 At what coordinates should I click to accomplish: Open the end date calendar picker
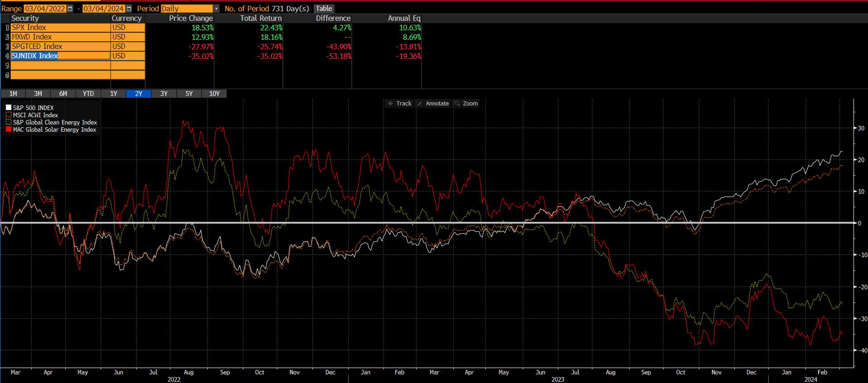(129, 9)
